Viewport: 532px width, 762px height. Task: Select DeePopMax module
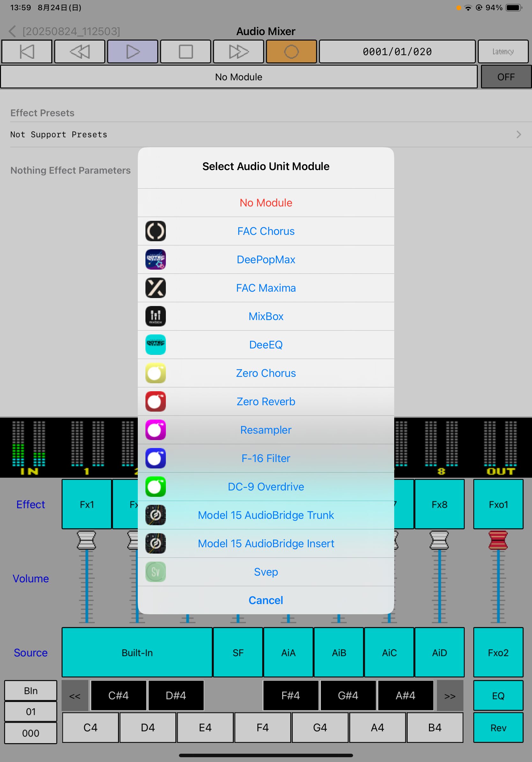click(266, 259)
